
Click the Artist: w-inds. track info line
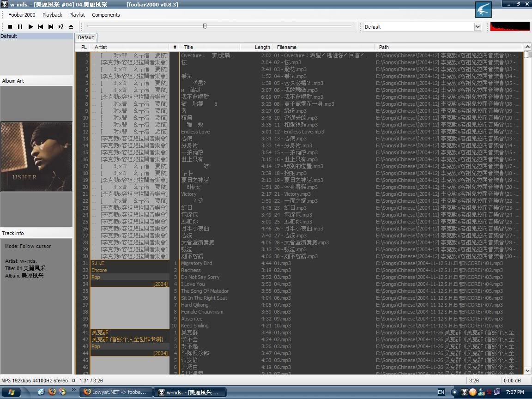click(x=21, y=261)
